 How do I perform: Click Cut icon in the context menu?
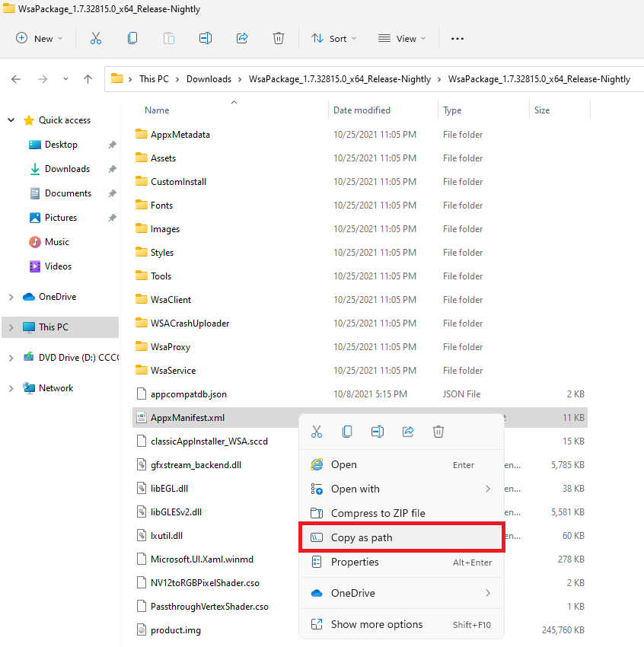pos(317,432)
